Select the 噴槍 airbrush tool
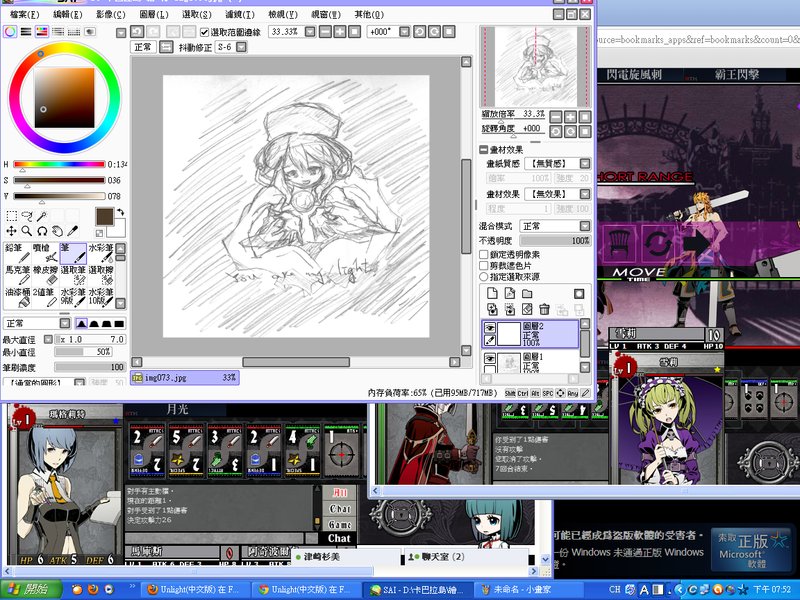This screenshot has width=800, height=600. (x=45, y=253)
